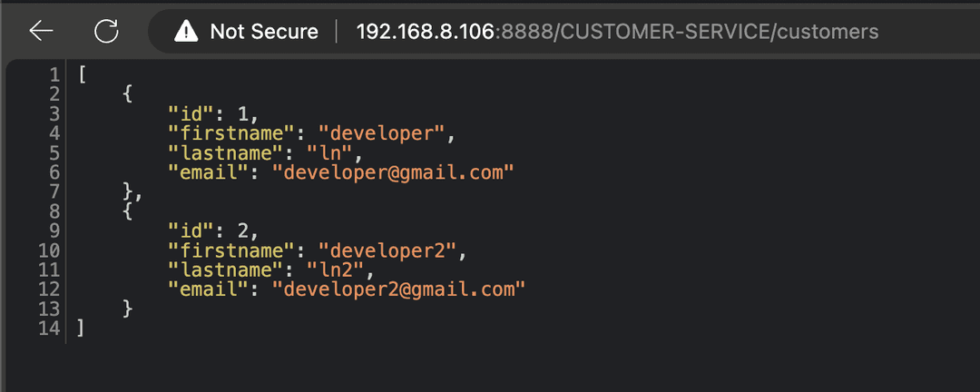
Task: Focus the address bar URL field
Action: [x=617, y=32]
